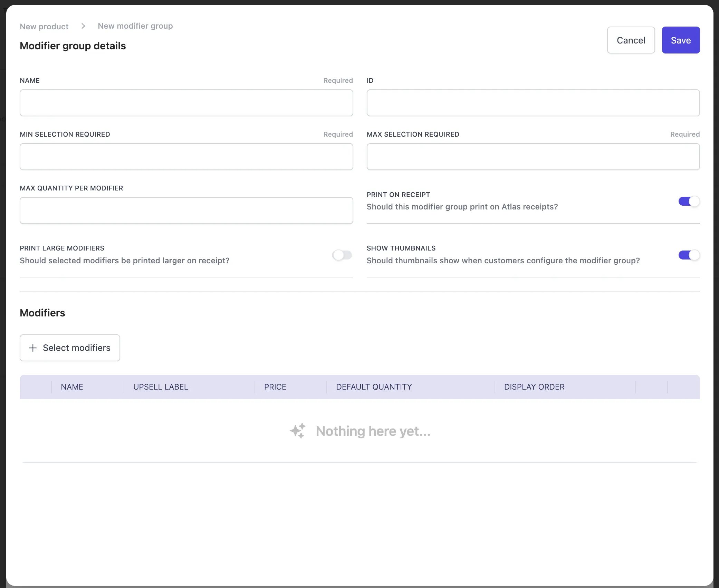The width and height of the screenshot is (719, 588).
Task: Click the NAME column header in modifiers table
Action: (72, 387)
